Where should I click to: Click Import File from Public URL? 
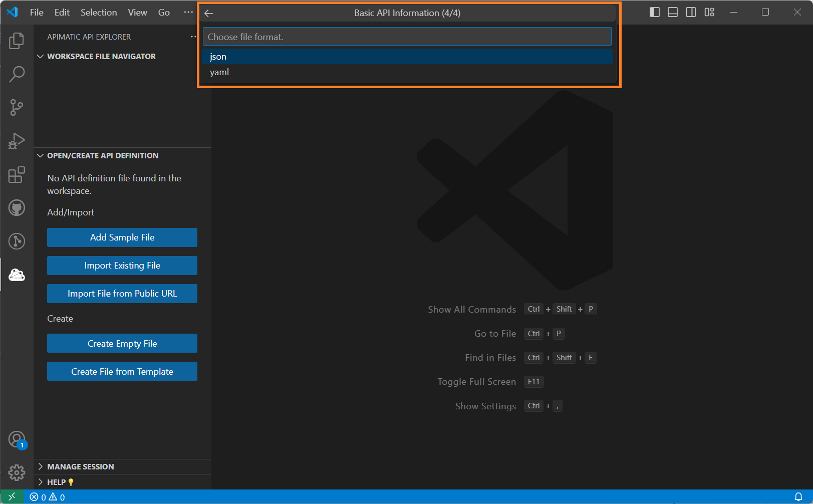click(122, 294)
